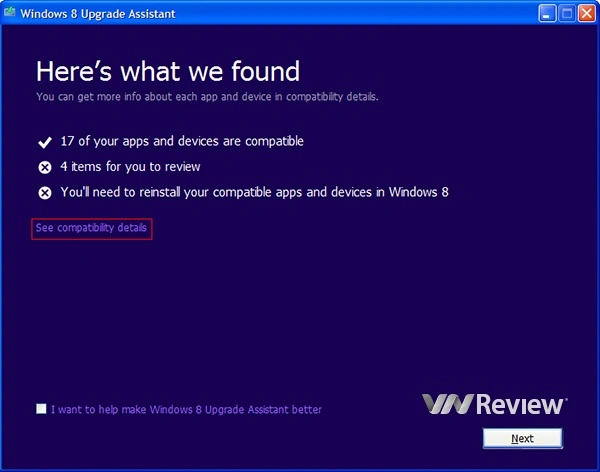Click the 'I want to help make' checkbox label
600x472 pixels.
(x=186, y=409)
